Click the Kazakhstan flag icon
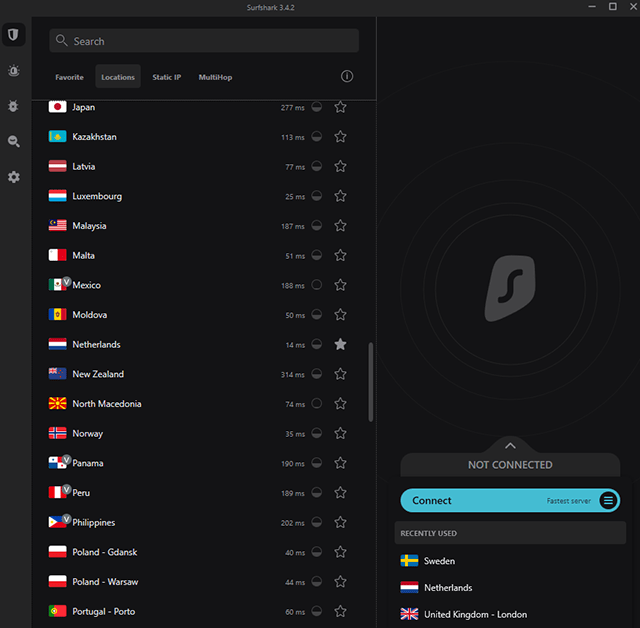Viewport: 640px width, 628px height. coord(58,137)
